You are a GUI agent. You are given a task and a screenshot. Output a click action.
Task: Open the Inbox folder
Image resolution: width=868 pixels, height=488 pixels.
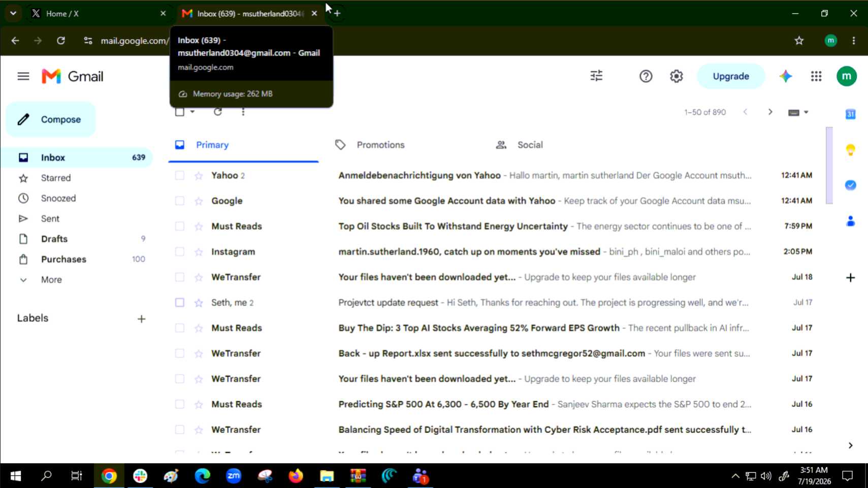[76, 158]
